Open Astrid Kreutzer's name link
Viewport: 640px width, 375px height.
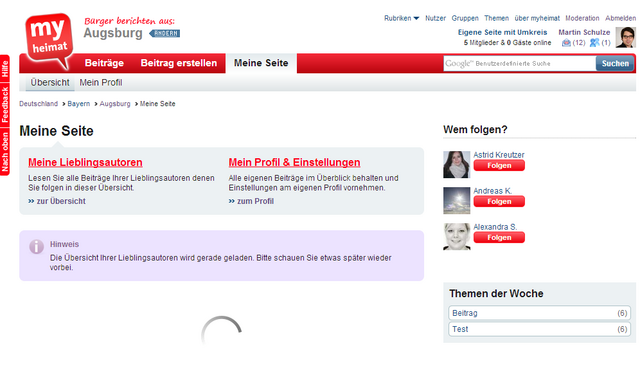tap(499, 155)
